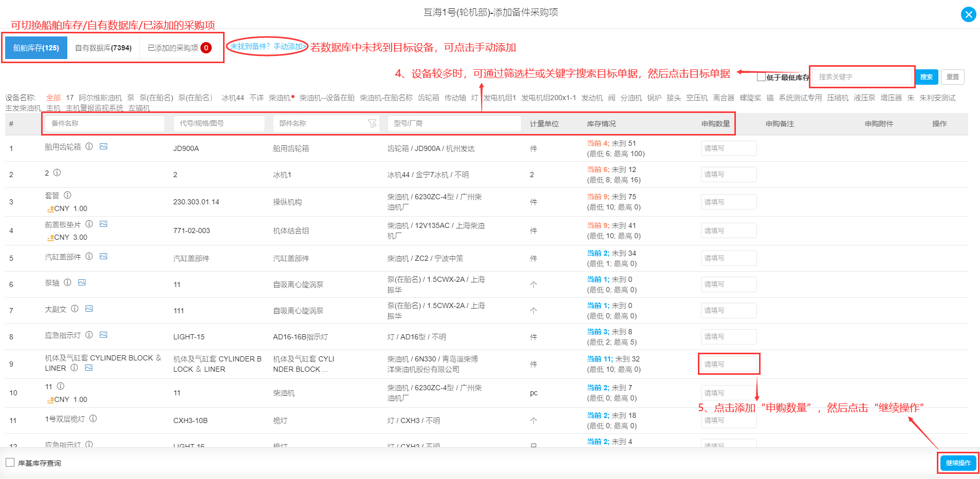
Task: View image icon for 汽缸盖部件 spare
Action: (x=103, y=256)
